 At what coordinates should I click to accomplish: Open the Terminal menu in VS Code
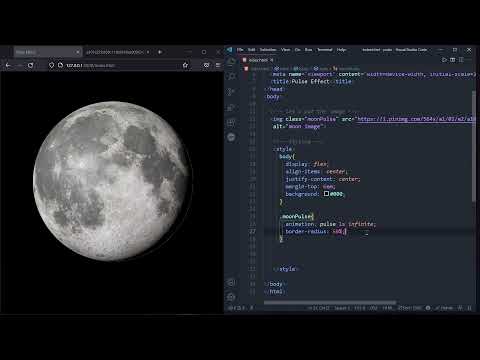(325, 50)
